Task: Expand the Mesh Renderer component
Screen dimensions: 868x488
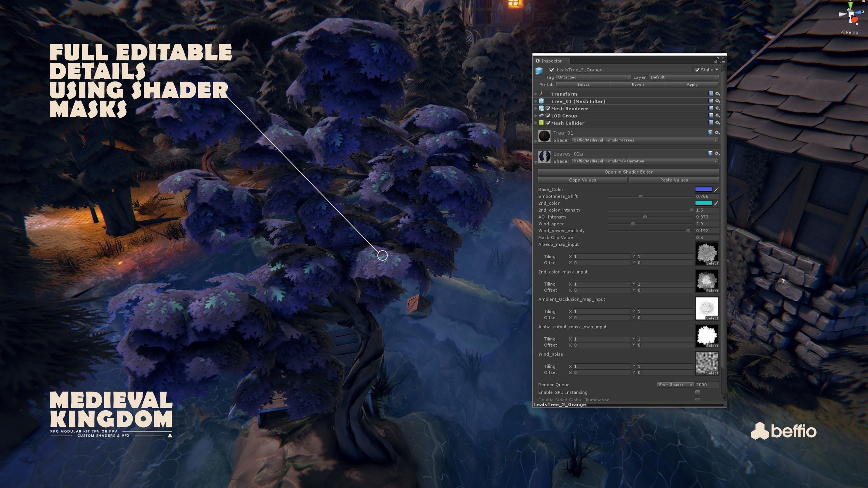Action: tap(536, 109)
